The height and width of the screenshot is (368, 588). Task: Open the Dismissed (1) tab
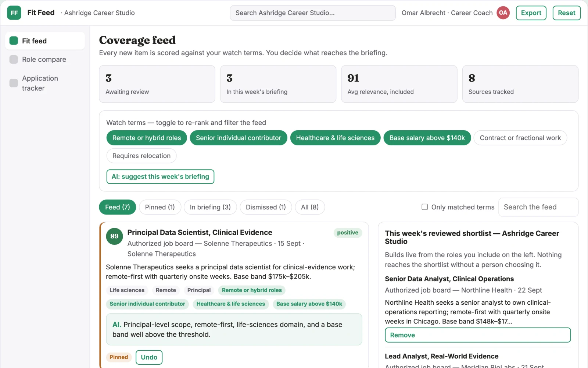coord(266,207)
